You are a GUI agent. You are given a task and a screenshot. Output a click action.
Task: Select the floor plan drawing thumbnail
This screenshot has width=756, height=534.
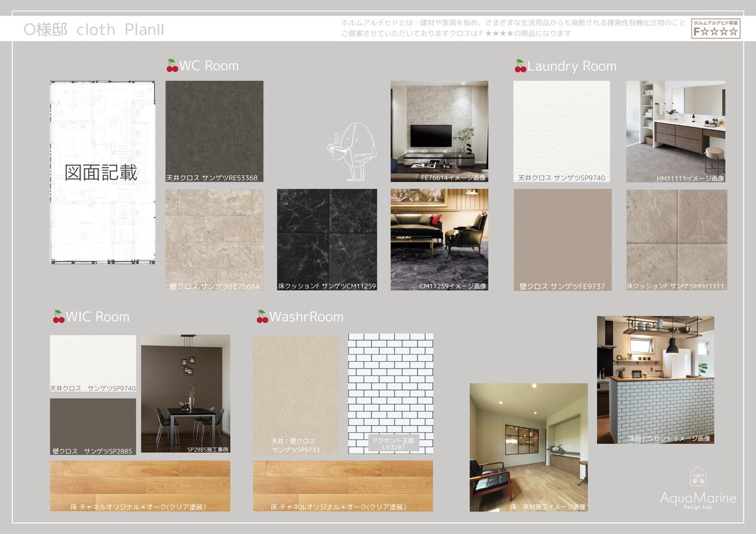103,172
